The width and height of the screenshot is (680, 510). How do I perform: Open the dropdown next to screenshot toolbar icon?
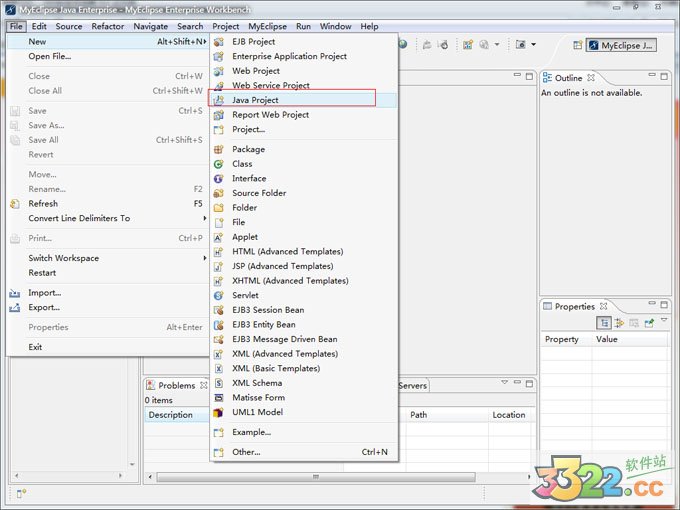[x=533, y=44]
